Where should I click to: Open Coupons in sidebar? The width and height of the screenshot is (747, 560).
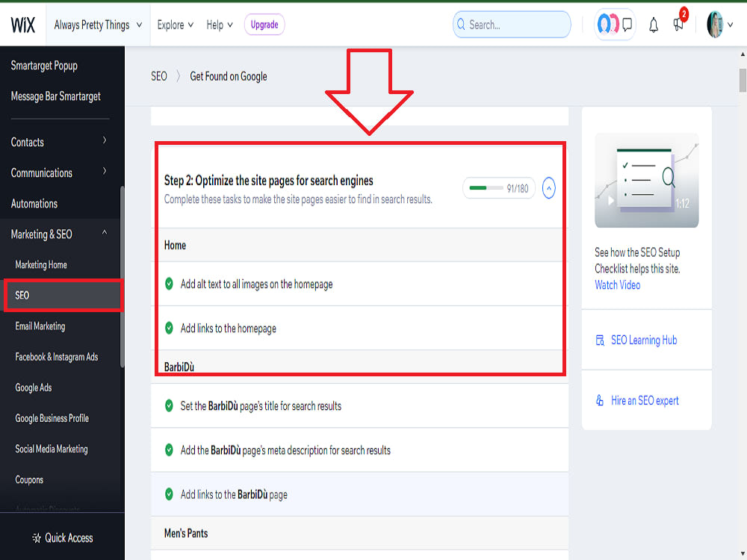coord(29,480)
